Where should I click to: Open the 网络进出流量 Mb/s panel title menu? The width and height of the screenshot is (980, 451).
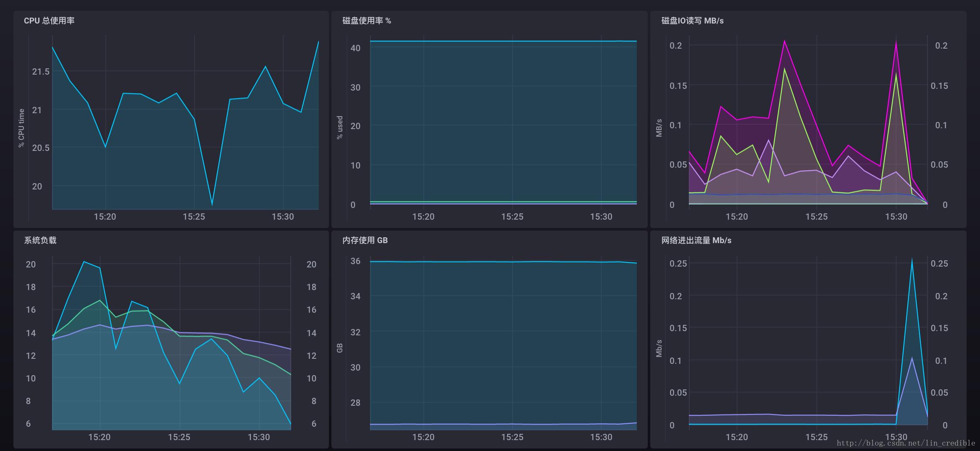pos(696,240)
